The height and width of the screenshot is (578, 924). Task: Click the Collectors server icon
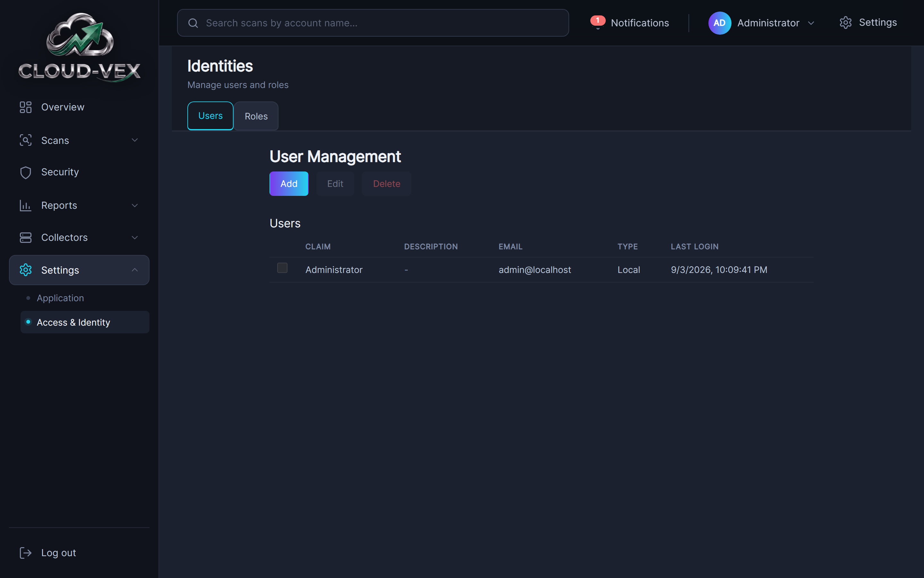click(x=26, y=237)
